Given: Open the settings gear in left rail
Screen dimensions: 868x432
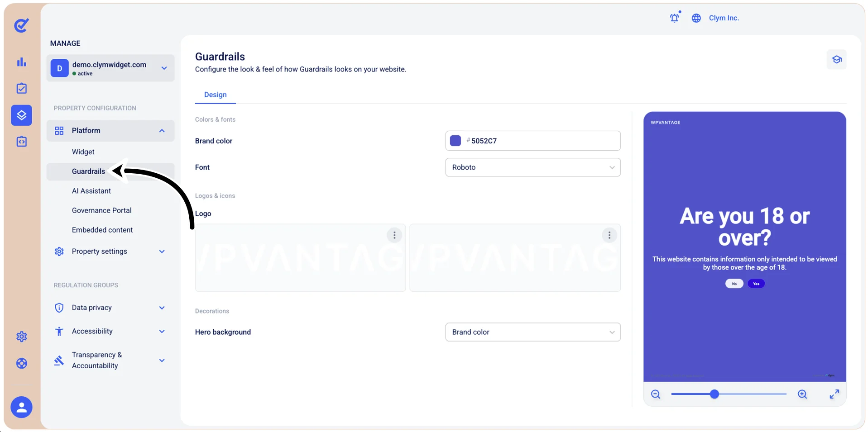Looking at the screenshot, I should 21,337.
